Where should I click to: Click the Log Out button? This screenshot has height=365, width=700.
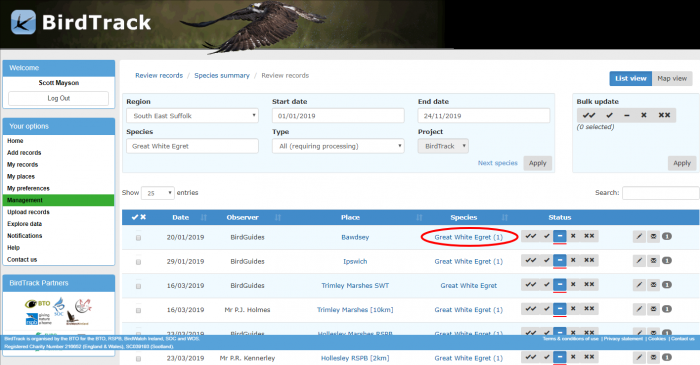coord(58,98)
